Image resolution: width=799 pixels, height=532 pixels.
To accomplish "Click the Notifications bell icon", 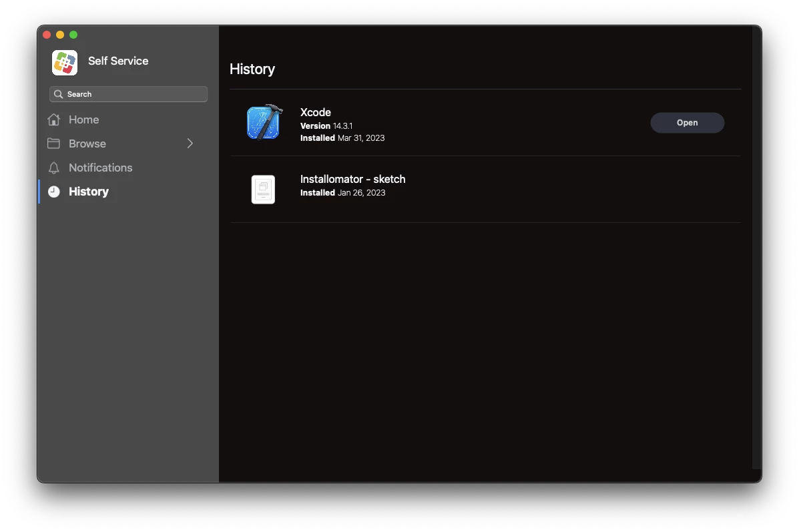I will (x=53, y=168).
